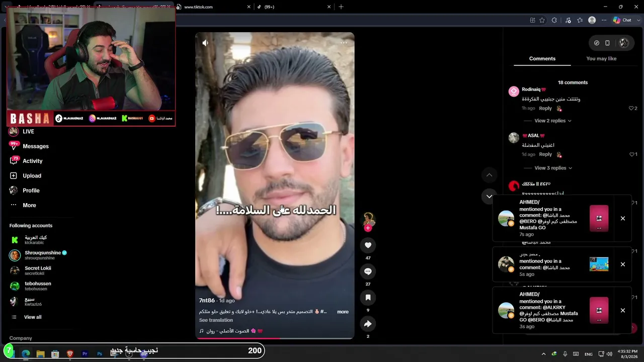Open the video options three-dot menu

[x=344, y=43]
